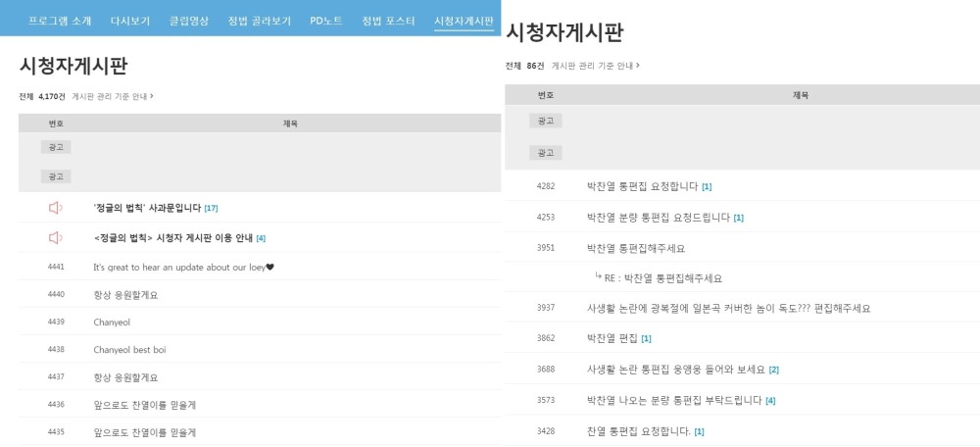This screenshot has width=980, height=447.
Task: Click the [4] comment count on 게시판 이용 안내
Action: click(261, 238)
